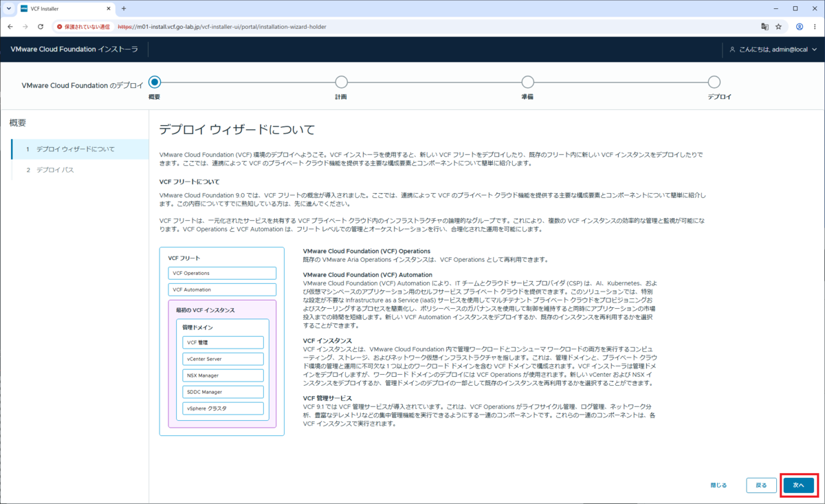Open step 1 デプロイ ウィザードについて
Viewport: 825px width, 504px height.
[x=80, y=149]
